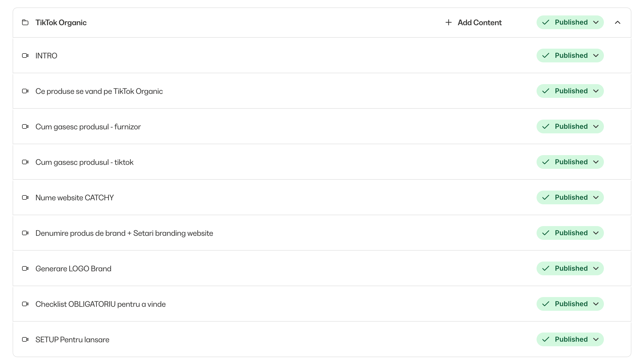
Task: Click video icon for SETUP Pentru lansare
Action: point(25,339)
